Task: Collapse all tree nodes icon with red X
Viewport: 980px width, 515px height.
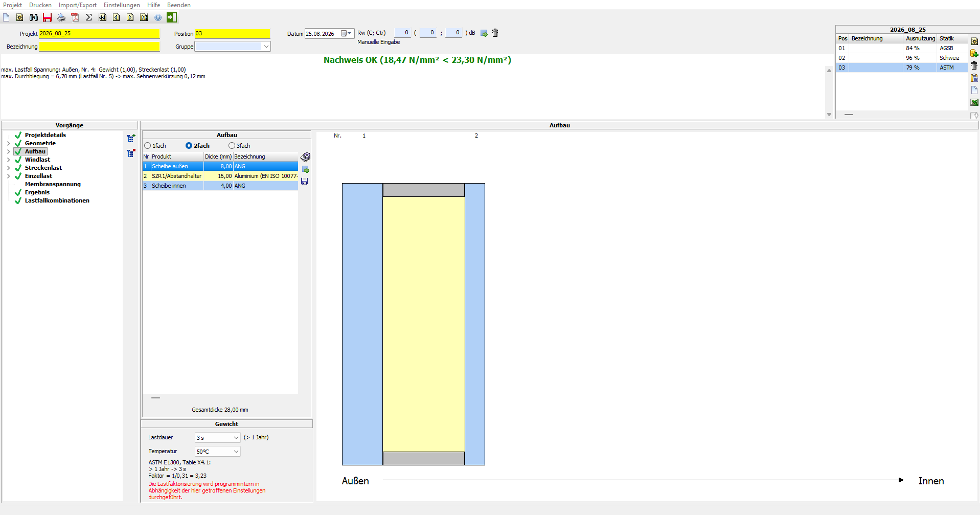Action: pos(131,153)
